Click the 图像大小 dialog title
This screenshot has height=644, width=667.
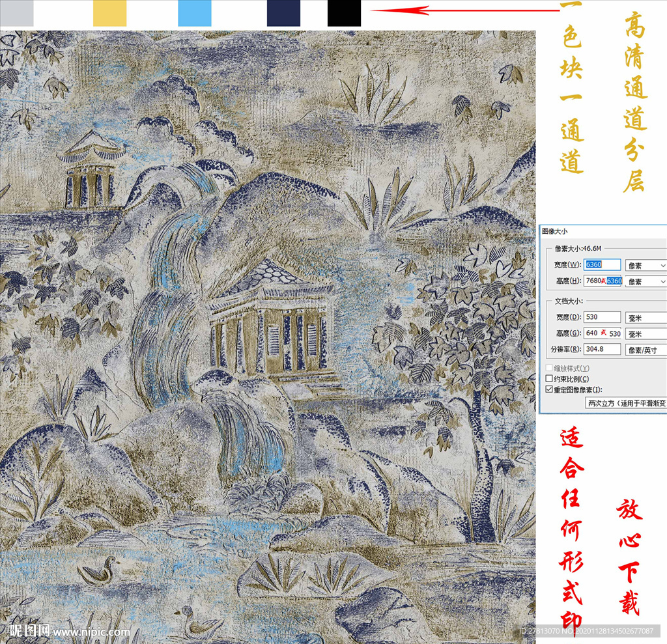[554, 231]
